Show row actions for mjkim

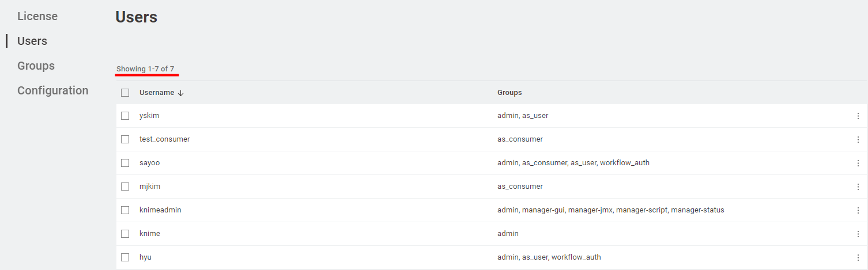point(858,187)
